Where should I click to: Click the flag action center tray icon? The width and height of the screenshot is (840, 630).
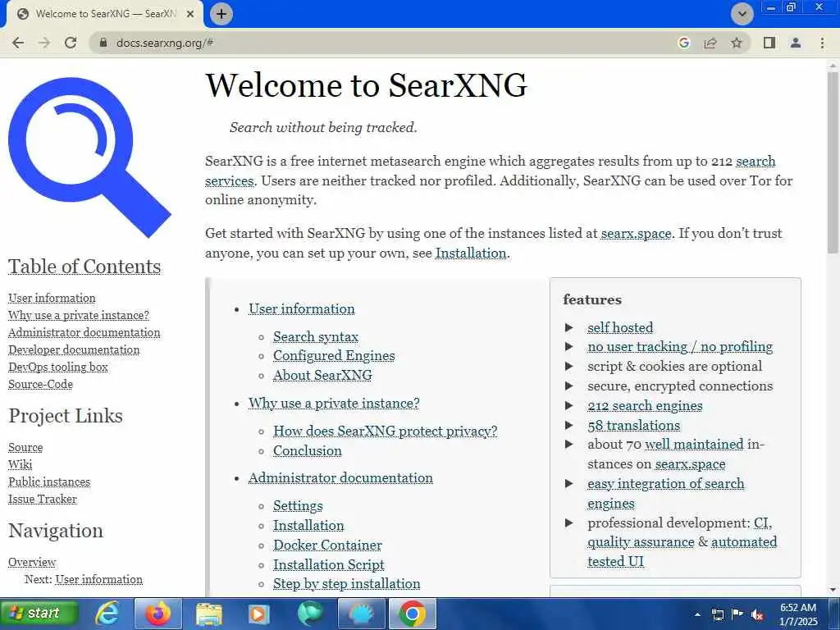(x=737, y=614)
